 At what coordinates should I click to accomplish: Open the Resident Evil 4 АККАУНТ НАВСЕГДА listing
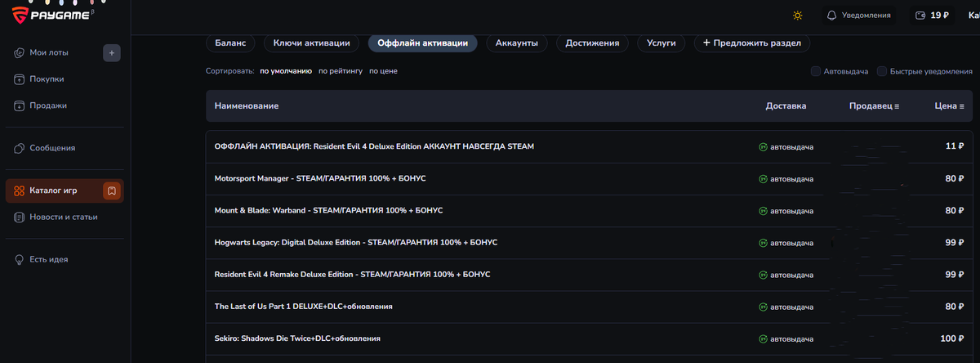[x=374, y=146]
